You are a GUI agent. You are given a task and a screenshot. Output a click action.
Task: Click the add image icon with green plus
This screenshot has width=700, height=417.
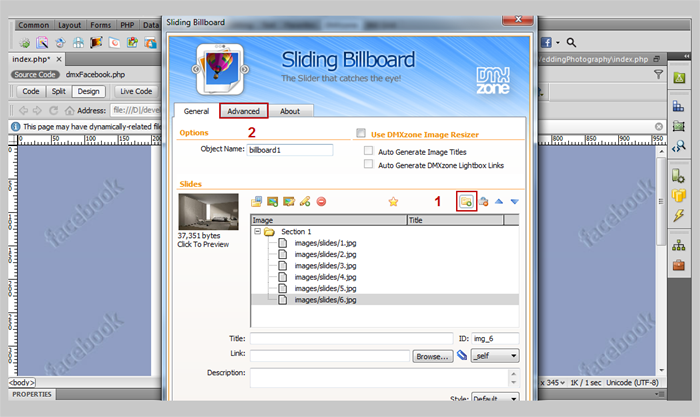272,202
